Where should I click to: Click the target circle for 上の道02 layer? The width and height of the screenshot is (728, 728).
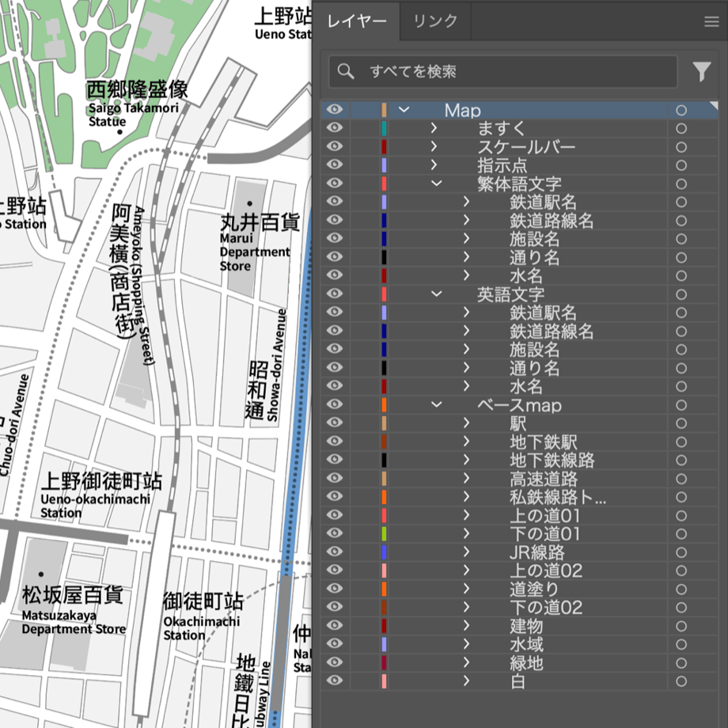pos(681,571)
